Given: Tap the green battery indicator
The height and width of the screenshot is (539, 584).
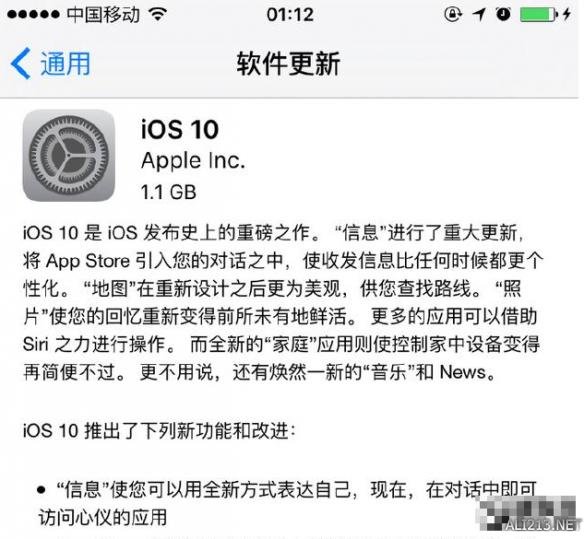Looking at the screenshot, I should [x=539, y=15].
